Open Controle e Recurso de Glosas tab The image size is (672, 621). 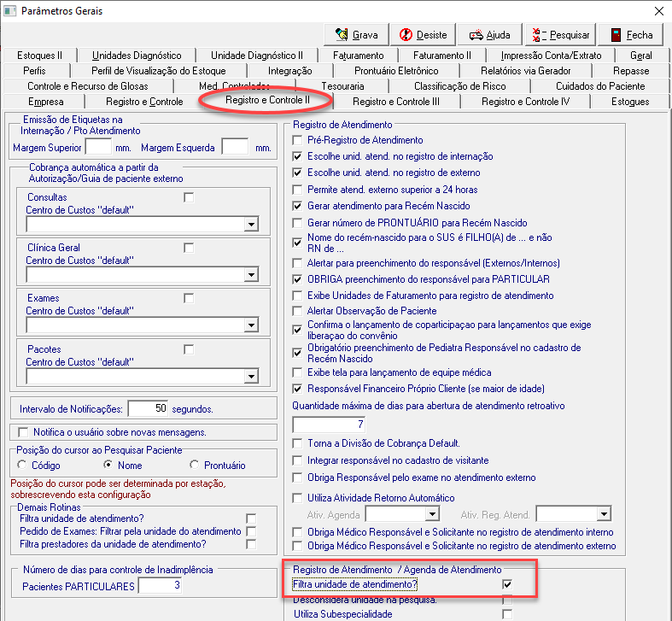click(87, 86)
